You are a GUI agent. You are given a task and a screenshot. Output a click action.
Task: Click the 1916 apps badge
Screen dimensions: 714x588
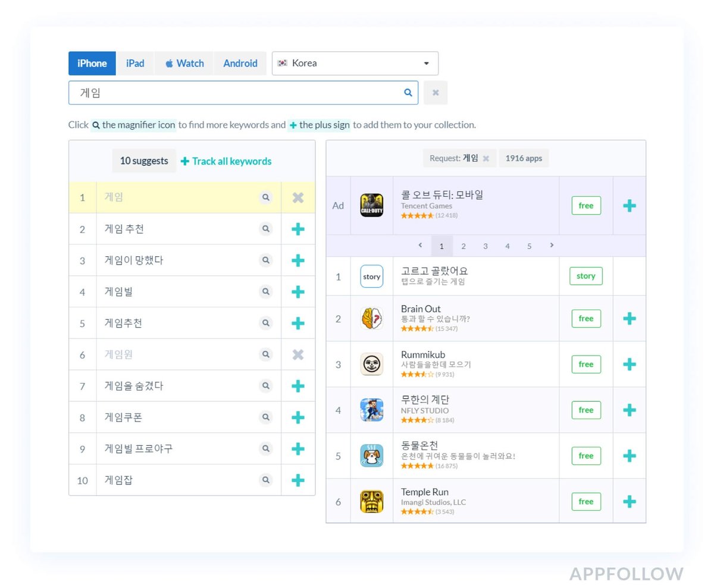pyautogui.click(x=524, y=158)
